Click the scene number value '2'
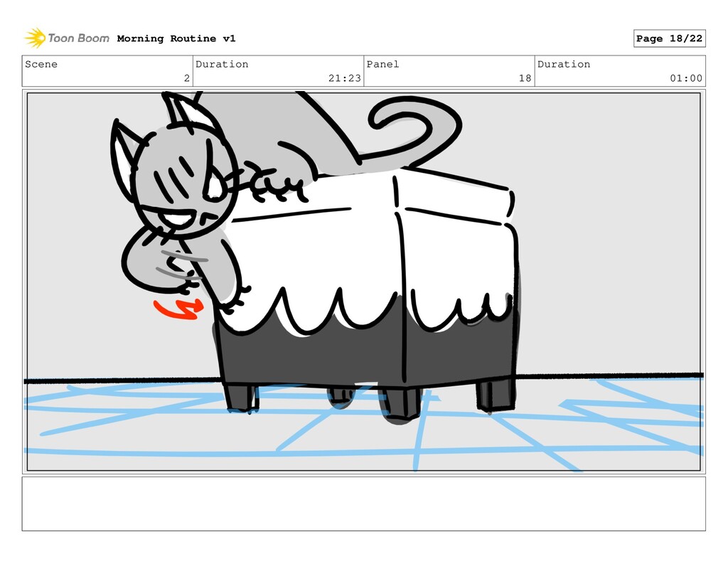This screenshot has height=564, width=728. (x=187, y=78)
